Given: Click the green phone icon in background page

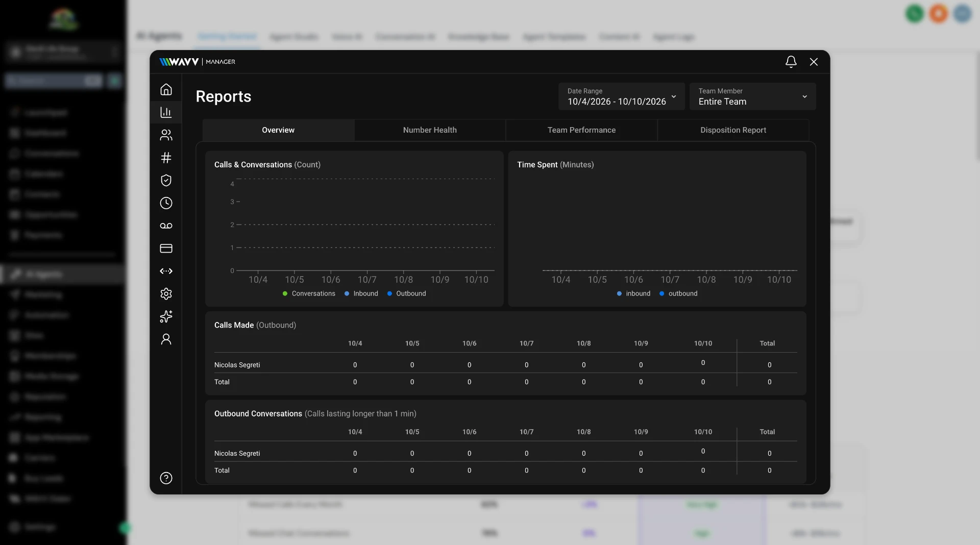Looking at the screenshot, I should [x=915, y=13].
